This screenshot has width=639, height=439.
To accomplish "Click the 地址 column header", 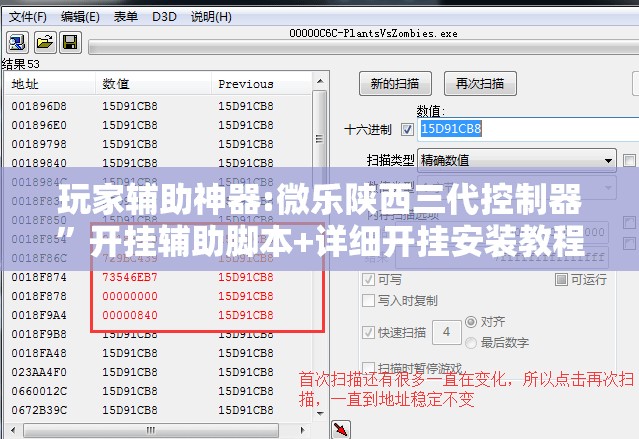I will tap(50, 84).
